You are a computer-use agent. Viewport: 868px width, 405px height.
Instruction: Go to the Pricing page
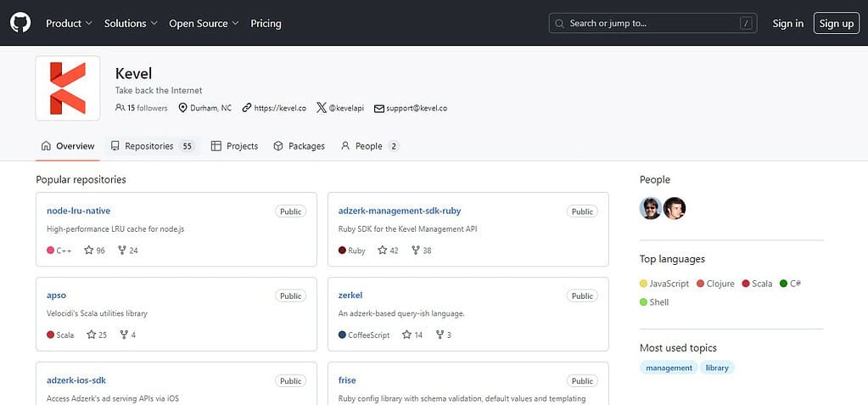tap(266, 23)
